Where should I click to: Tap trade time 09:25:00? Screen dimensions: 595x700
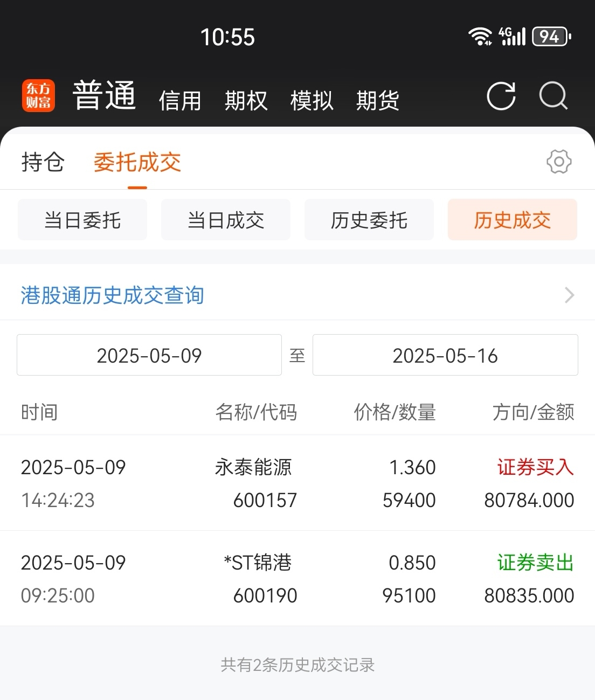[x=58, y=596]
